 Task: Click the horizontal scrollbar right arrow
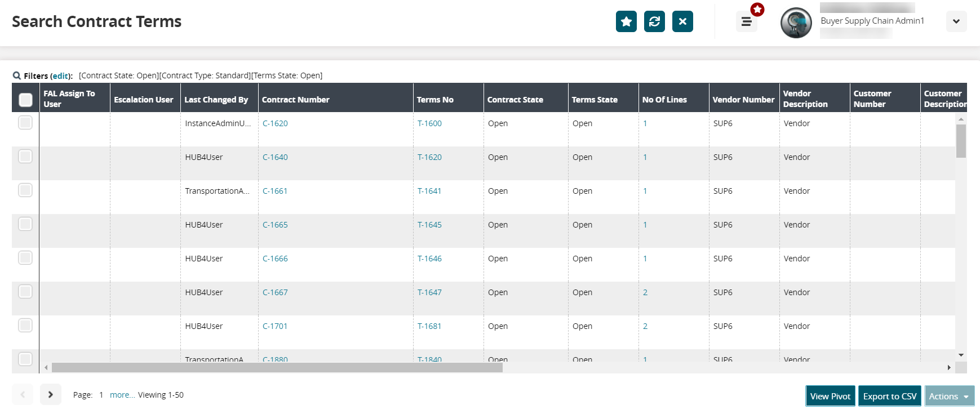(949, 368)
